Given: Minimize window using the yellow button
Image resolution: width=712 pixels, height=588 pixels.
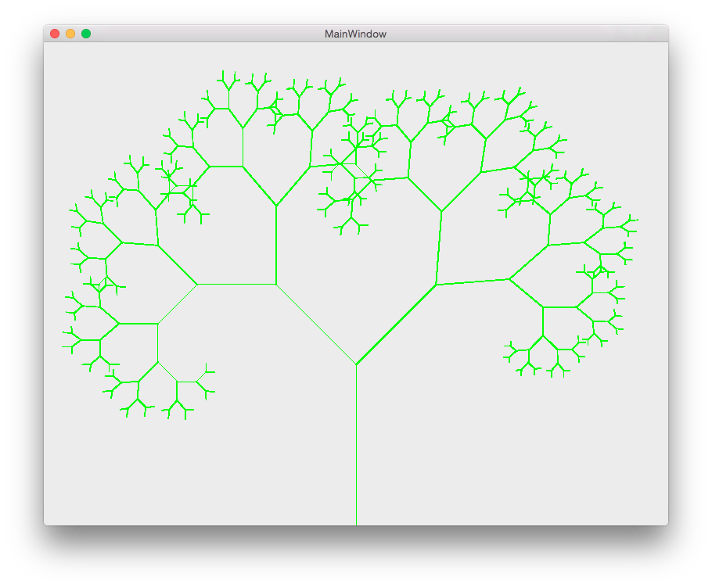Looking at the screenshot, I should point(70,34).
